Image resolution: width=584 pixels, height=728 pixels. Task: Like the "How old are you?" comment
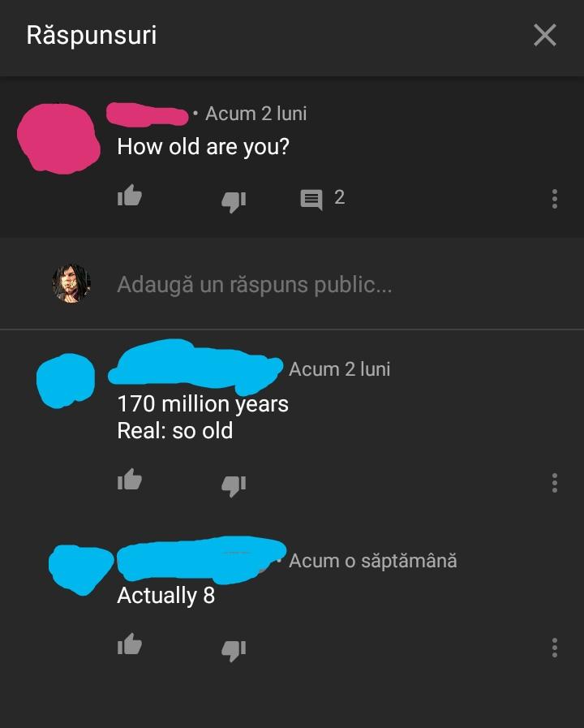[130, 196]
